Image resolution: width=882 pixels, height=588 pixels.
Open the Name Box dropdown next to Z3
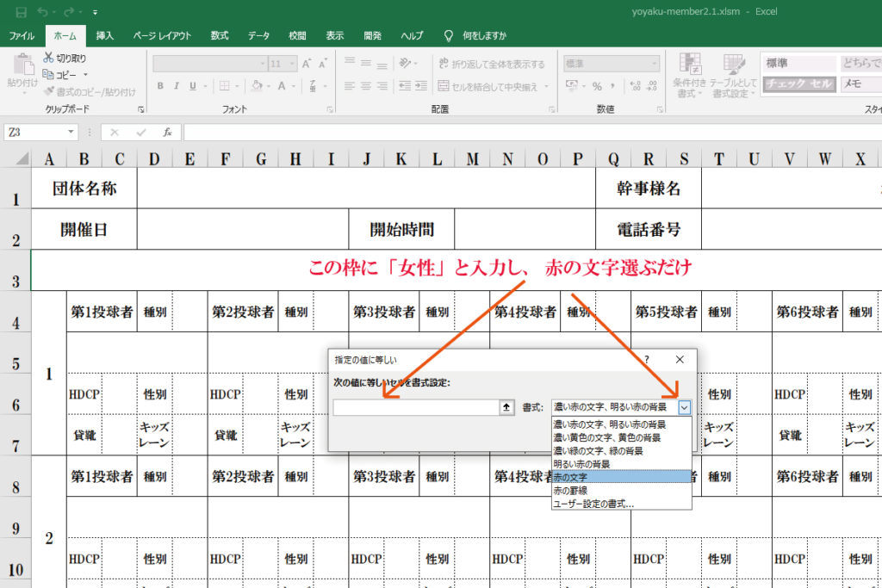(x=71, y=132)
